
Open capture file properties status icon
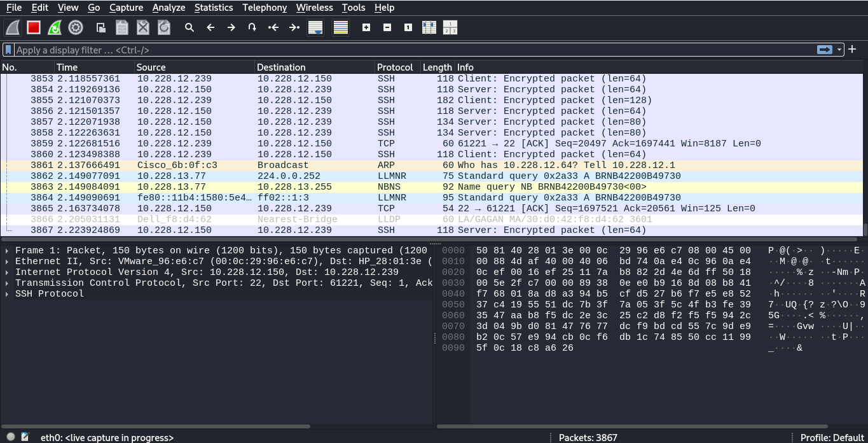(25, 437)
